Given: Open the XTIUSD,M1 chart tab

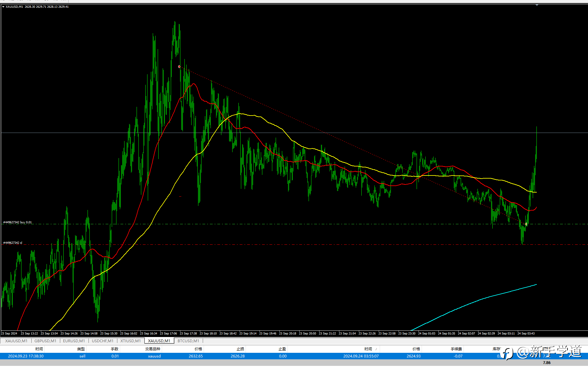Looking at the screenshot, I should coord(131,341).
